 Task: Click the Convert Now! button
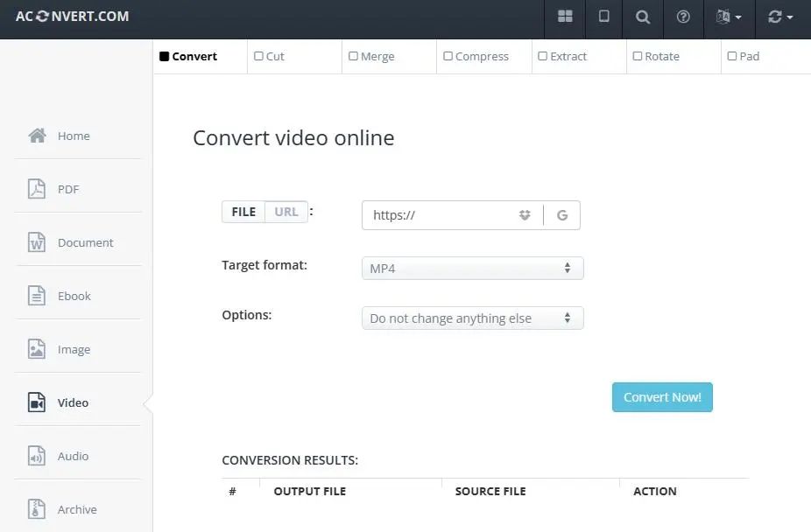pyautogui.click(x=662, y=397)
